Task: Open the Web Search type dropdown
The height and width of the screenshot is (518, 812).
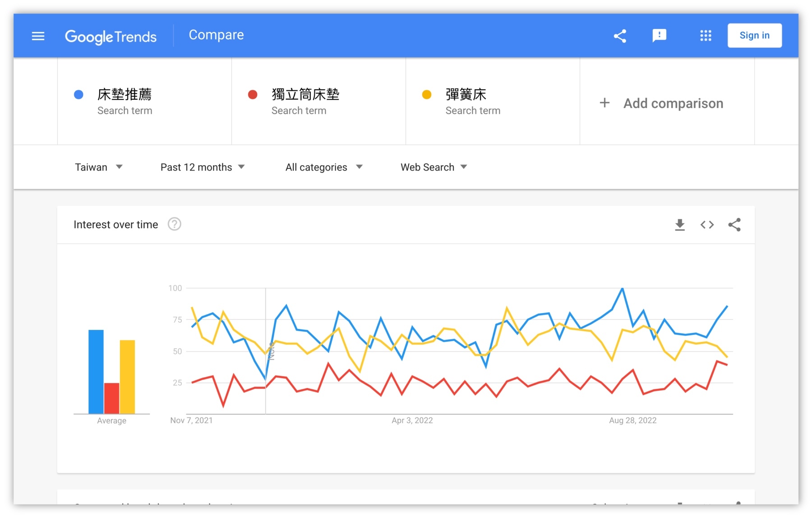Action: pyautogui.click(x=433, y=167)
